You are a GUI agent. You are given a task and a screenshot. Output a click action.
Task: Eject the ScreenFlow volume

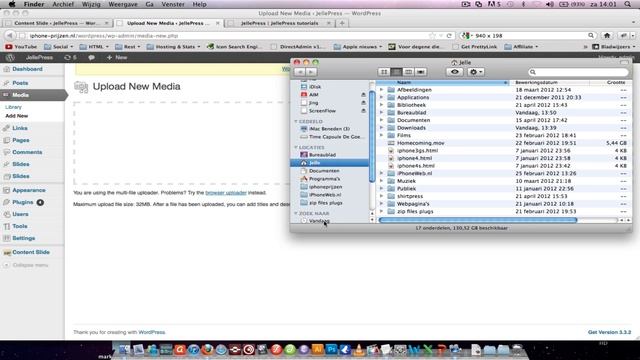coord(363,111)
